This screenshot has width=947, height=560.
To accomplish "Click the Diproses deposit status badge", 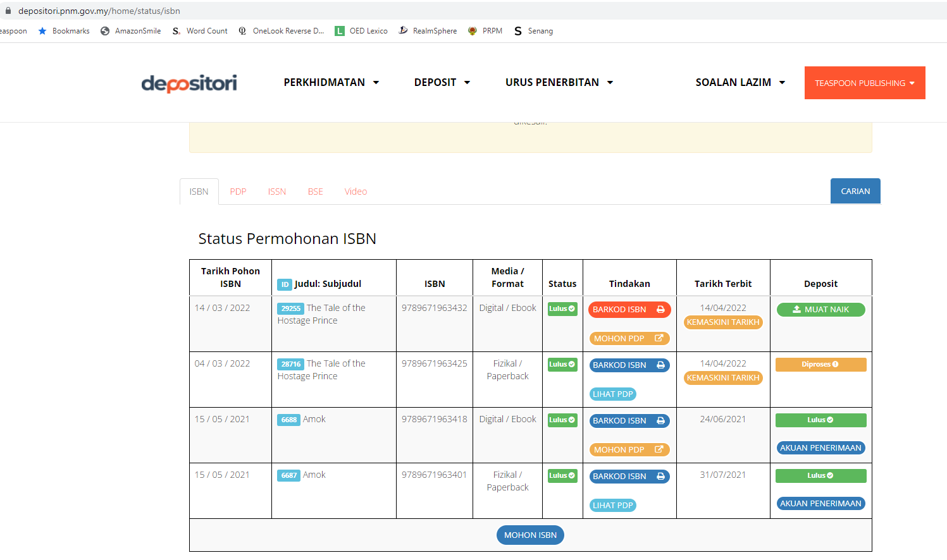I will coord(821,365).
